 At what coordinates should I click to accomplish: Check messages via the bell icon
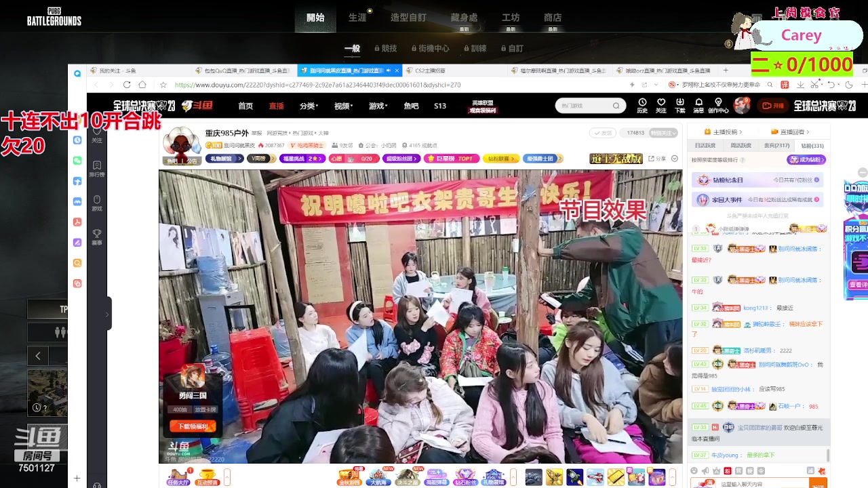pos(698,105)
